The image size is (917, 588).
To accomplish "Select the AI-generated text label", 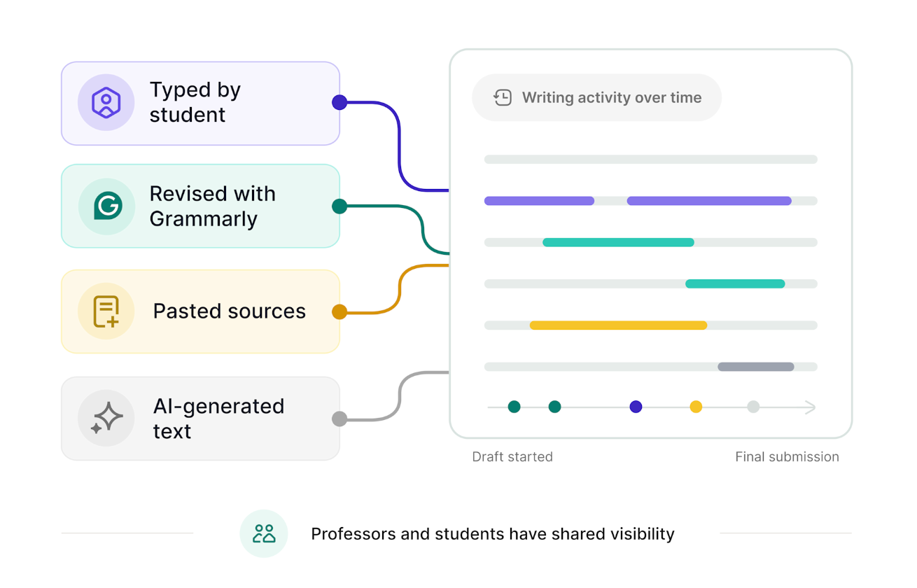I will (x=218, y=419).
